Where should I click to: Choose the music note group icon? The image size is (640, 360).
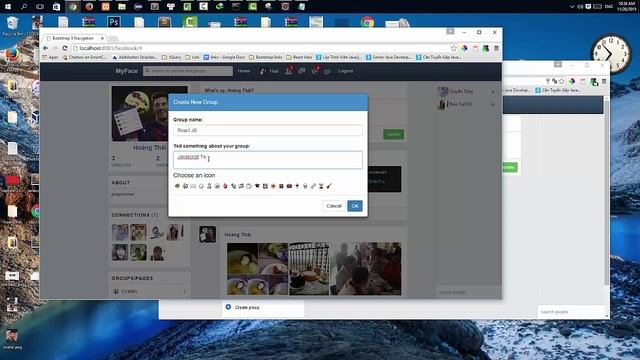pos(241,186)
